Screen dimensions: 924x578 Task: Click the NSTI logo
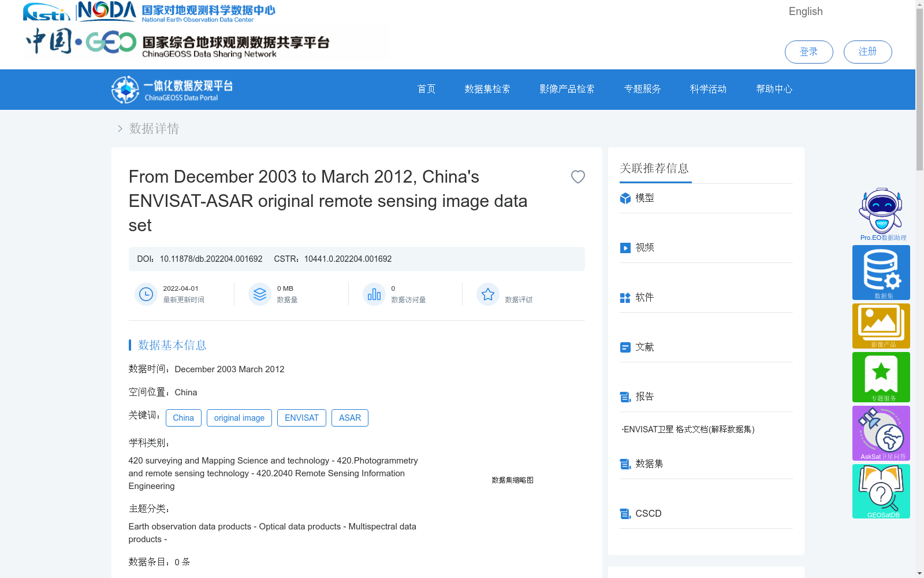tap(46, 12)
